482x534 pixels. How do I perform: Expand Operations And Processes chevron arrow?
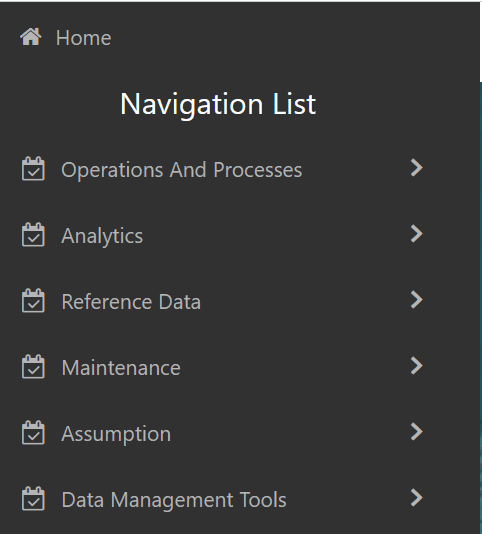pyautogui.click(x=417, y=168)
